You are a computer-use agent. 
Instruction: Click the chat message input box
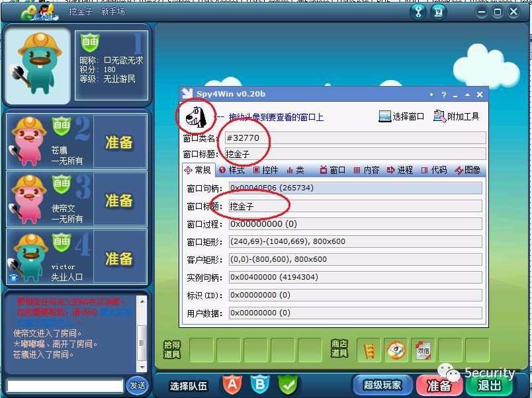(x=65, y=386)
